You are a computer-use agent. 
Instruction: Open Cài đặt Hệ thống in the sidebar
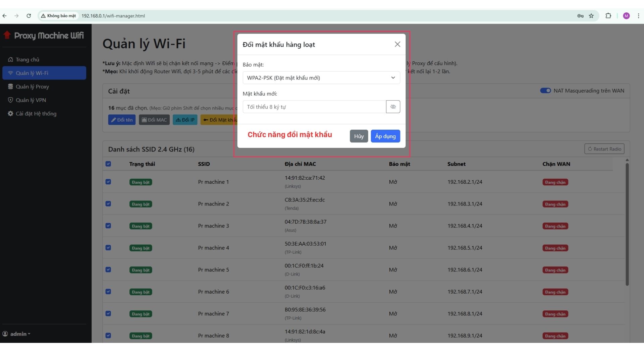coord(44,114)
